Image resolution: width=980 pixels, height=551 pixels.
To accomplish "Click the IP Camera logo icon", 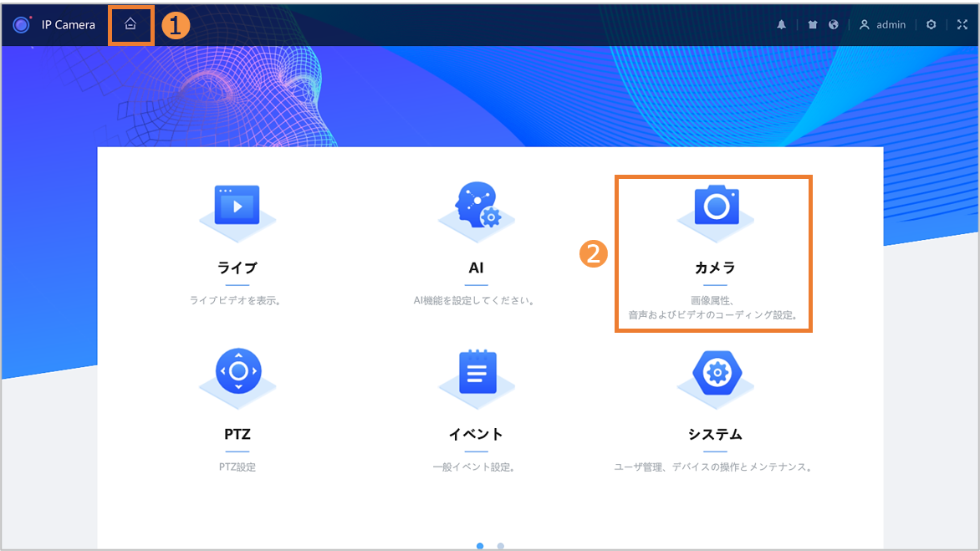I will click(22, 25).
